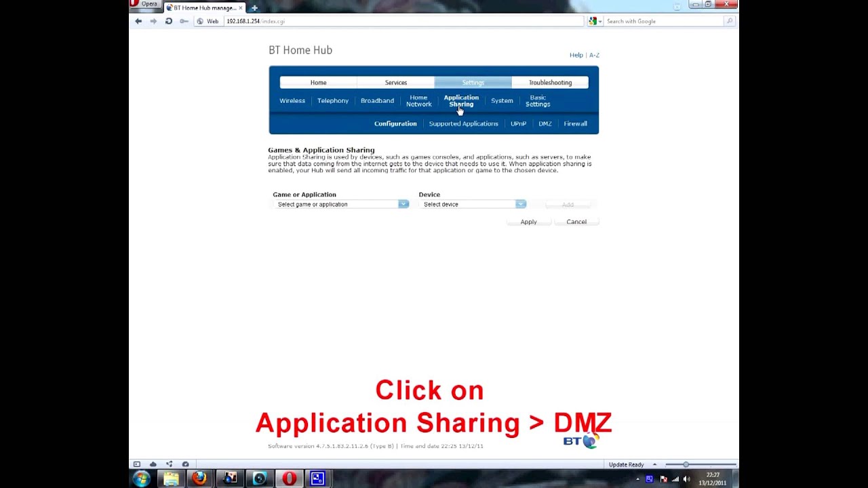Toggle Opera panels icon in status bar

pos(137,464)
